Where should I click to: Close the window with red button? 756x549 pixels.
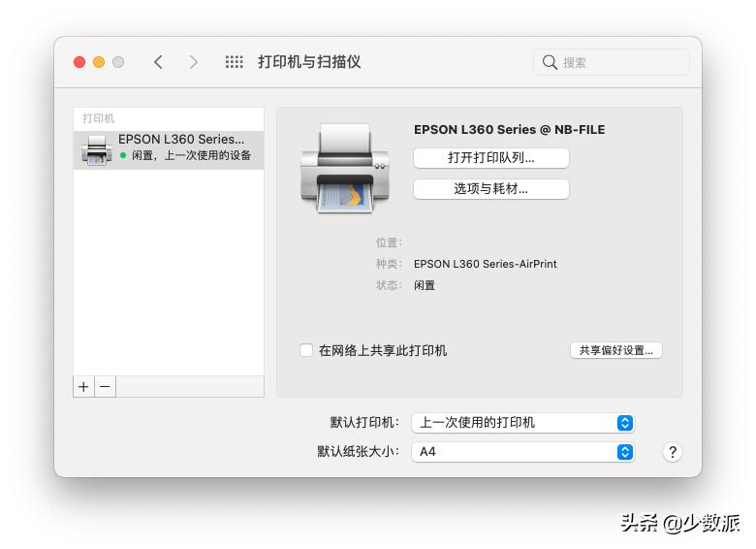click(x=79, y=62)
